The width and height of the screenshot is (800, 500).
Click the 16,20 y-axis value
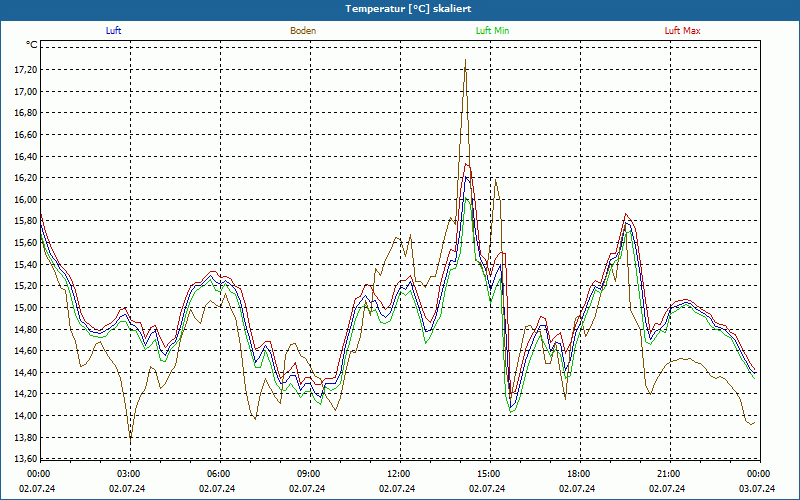tap(26, 178)
